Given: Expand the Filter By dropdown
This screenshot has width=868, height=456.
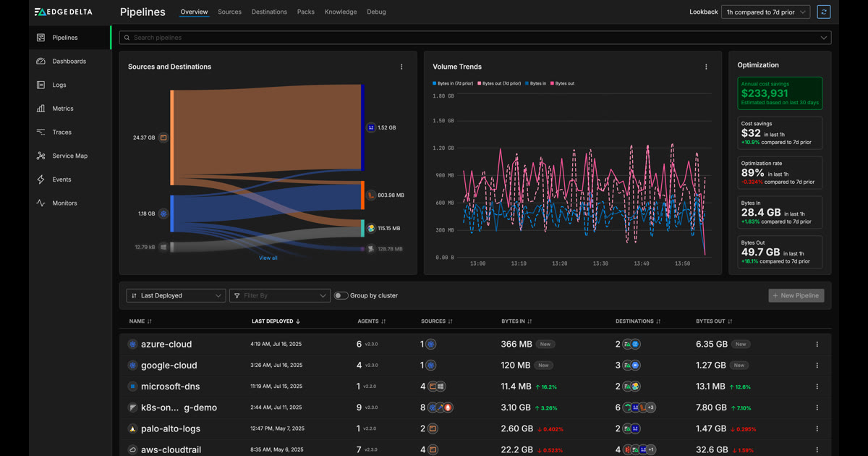Looking at the screenshot, I should click(279, 295).
